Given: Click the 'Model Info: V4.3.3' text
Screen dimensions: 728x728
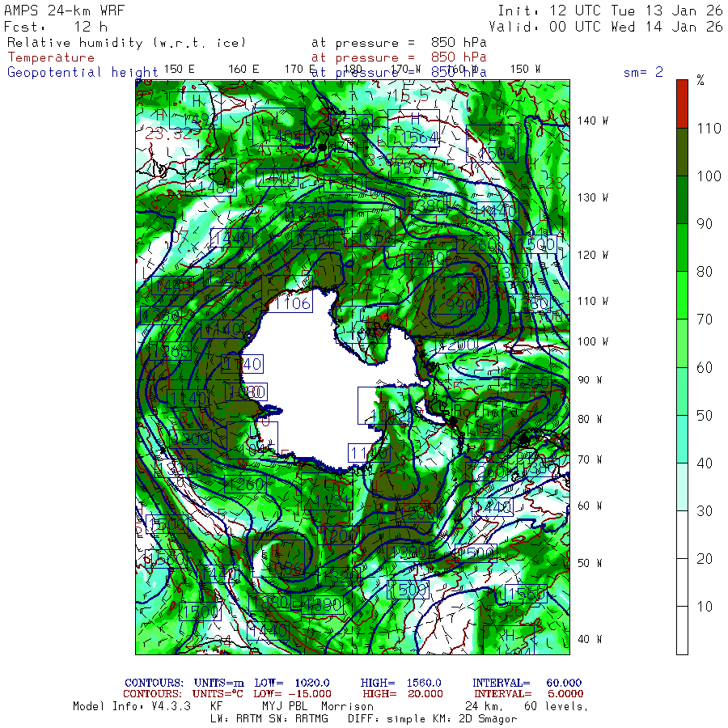Looking at the screenshot, I should coord(132,706).
